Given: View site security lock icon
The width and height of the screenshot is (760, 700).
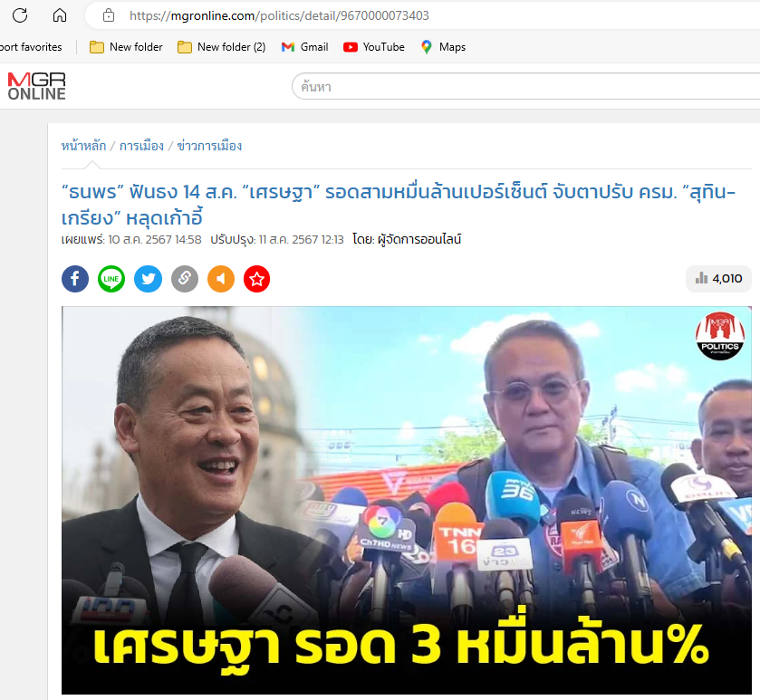Looking at the screenshot, I should pos(109,15).
